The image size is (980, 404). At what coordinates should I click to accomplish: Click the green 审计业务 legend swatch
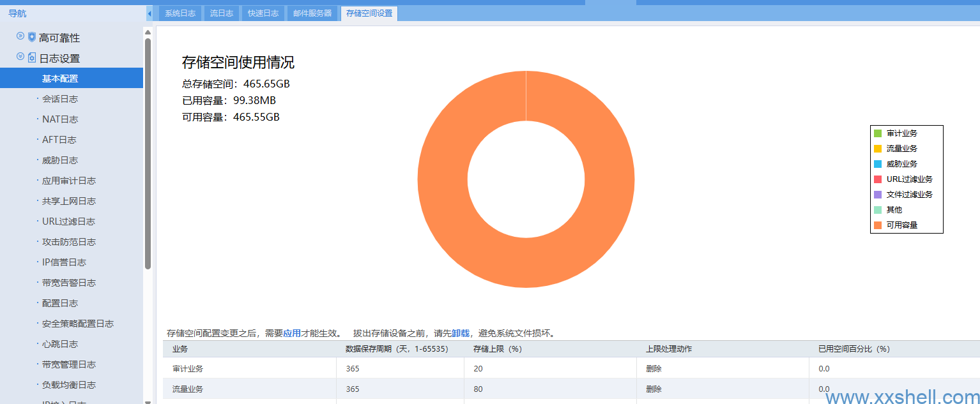point(878,133)
